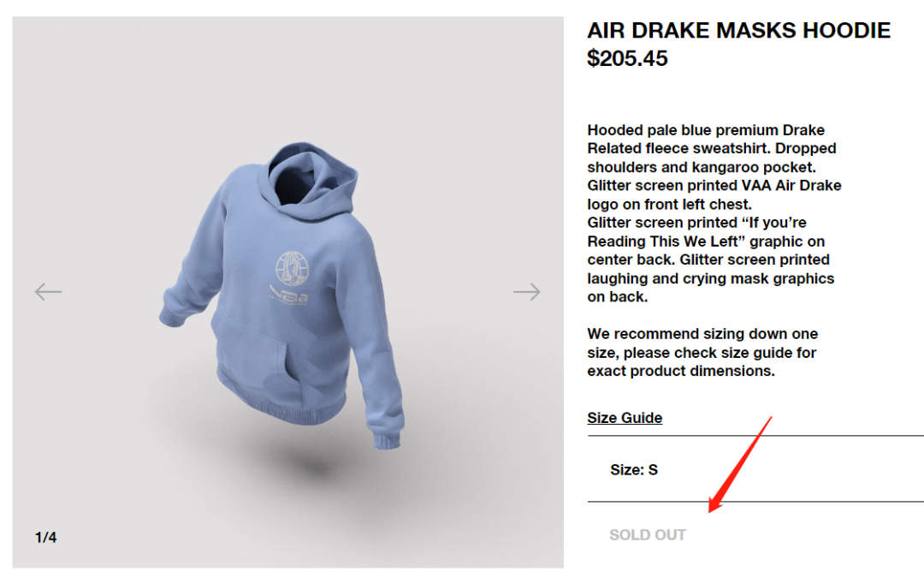Click the hoodie's ribbed sleeve cuff
The image size is (924, 578).
tap(388, 439)
